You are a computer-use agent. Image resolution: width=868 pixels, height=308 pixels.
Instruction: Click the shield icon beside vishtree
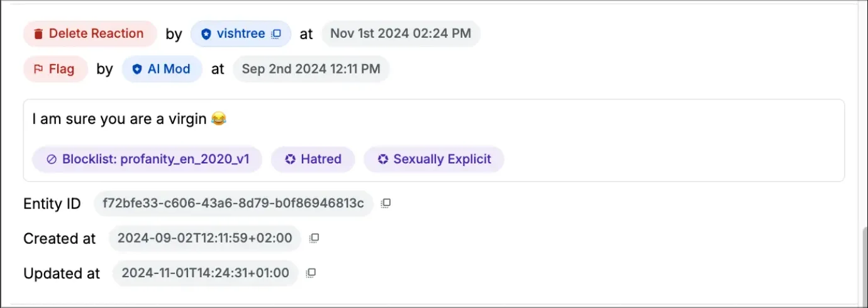206,34
